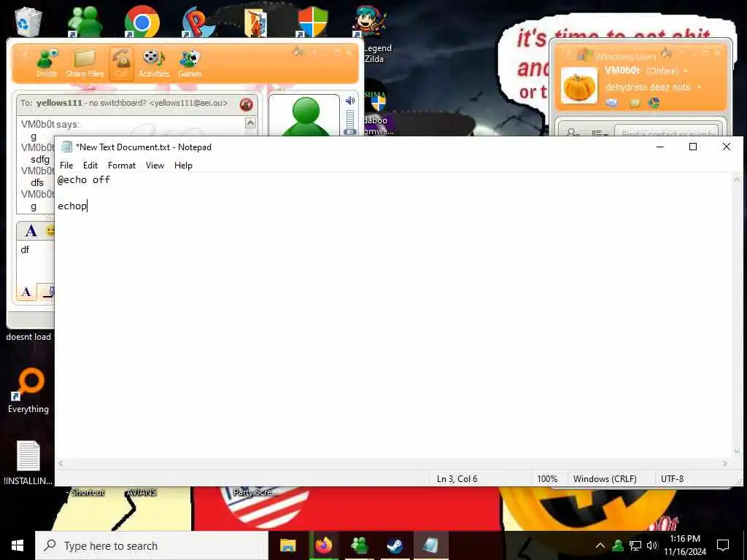Screen dimensions: 747x560
Task: Open the Notepad Help menu
Action: [x=183, y=166]
